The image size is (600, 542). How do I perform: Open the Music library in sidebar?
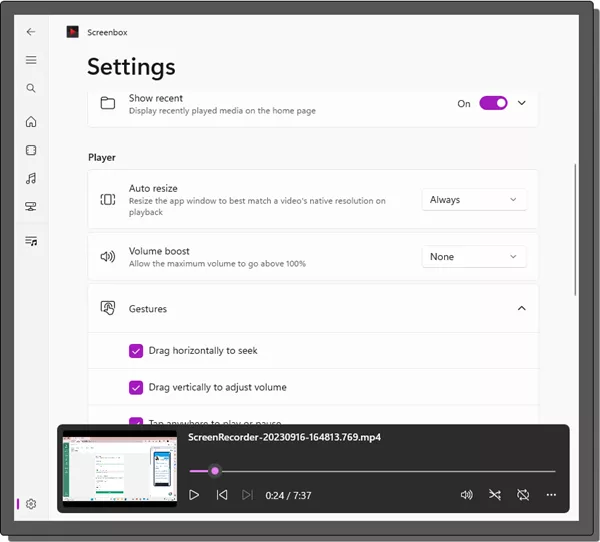click(31, 178)
